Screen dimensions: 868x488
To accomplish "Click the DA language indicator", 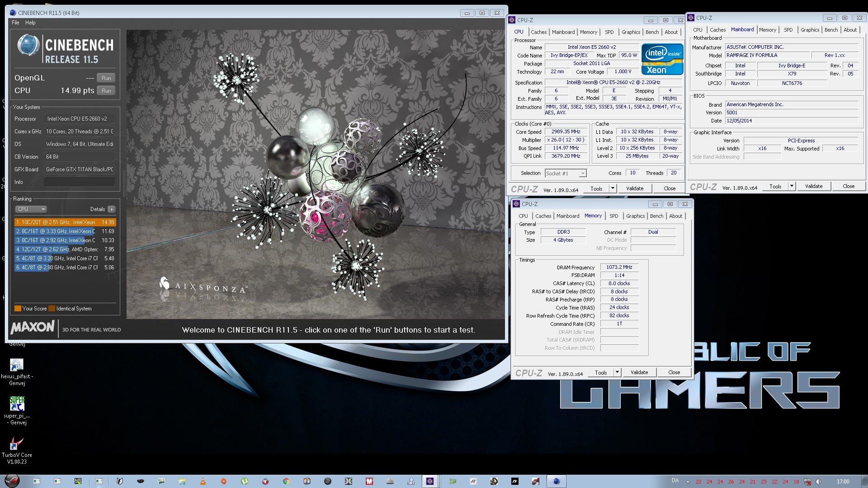I will [x=675, y=480].
